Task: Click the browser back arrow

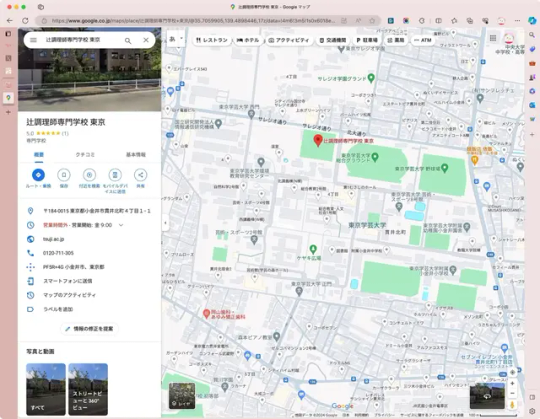Action: 10,21
